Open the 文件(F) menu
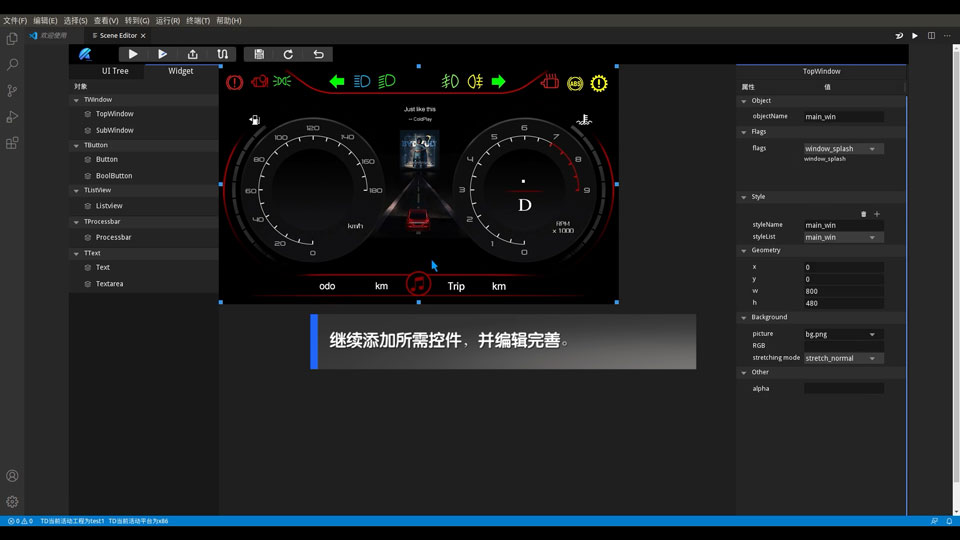 coord(15,20)
